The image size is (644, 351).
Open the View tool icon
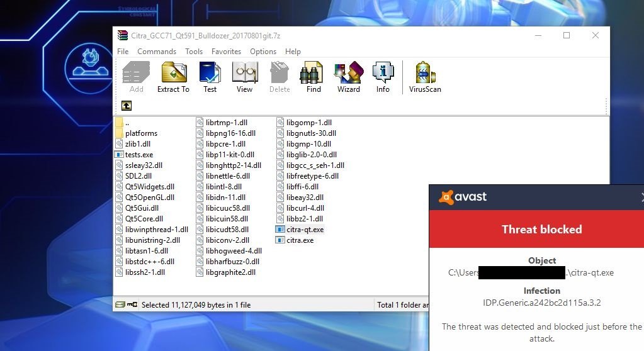(245, 73)
